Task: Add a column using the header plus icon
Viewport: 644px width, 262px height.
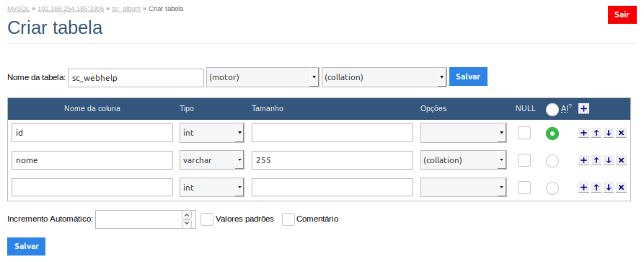Action: (x=583, y=108)
